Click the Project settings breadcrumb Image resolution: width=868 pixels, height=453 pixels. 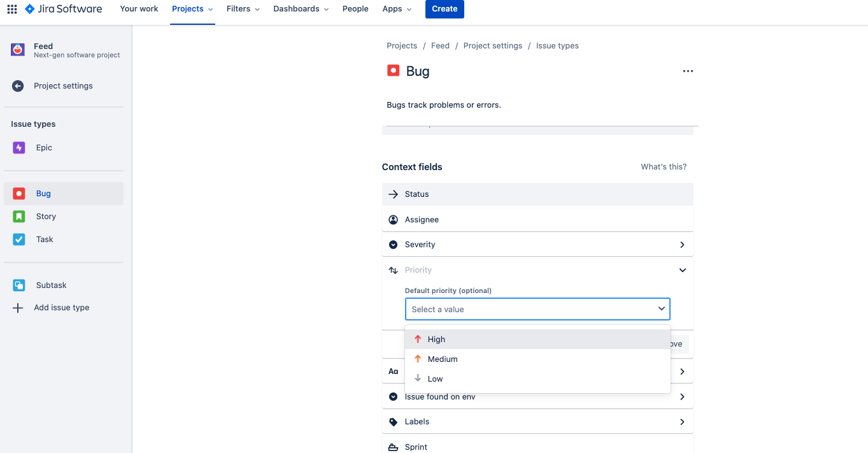[x=493, y=46]
